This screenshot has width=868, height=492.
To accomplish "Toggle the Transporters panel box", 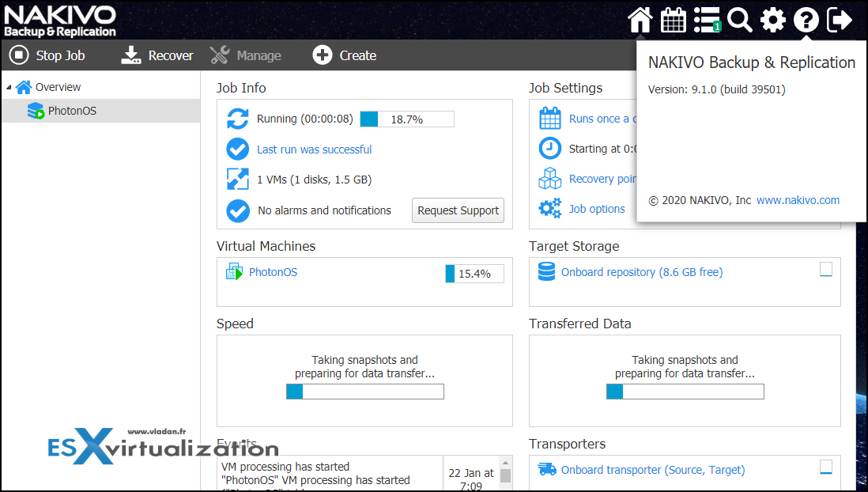I will [x=826, y=467].
